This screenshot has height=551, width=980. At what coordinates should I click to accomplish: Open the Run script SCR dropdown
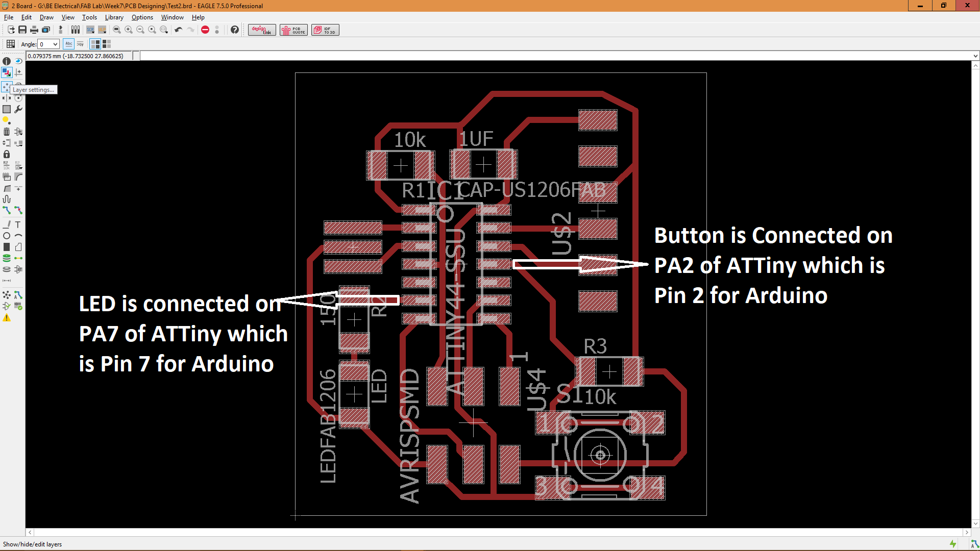[91, 30]
